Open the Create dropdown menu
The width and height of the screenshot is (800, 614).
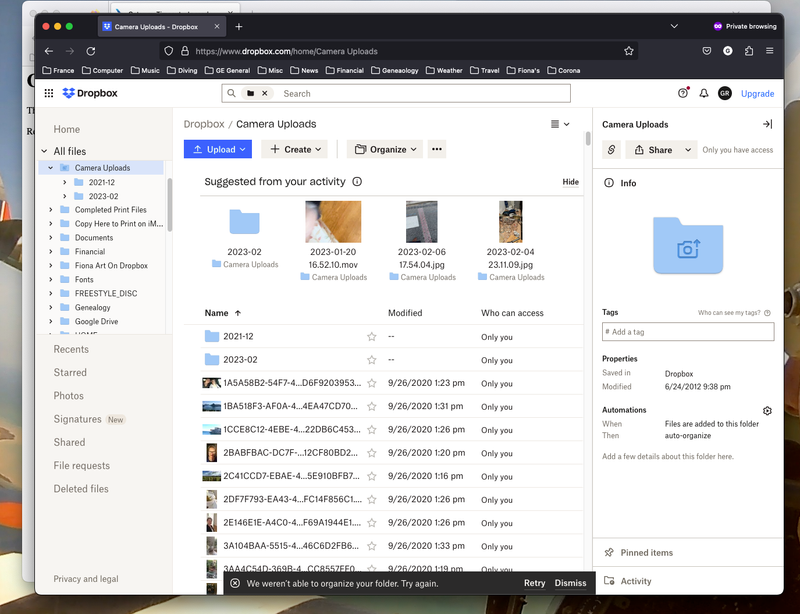(x=296, y=149)
